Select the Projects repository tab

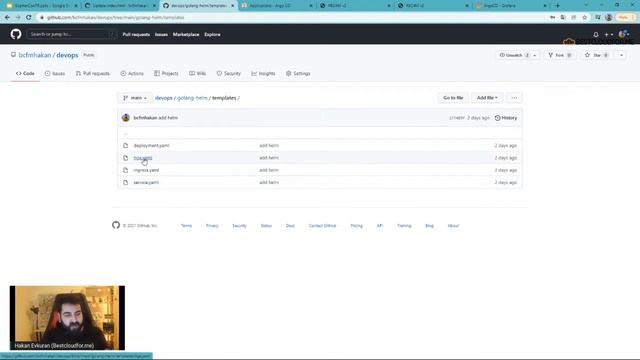click(166, 73)
